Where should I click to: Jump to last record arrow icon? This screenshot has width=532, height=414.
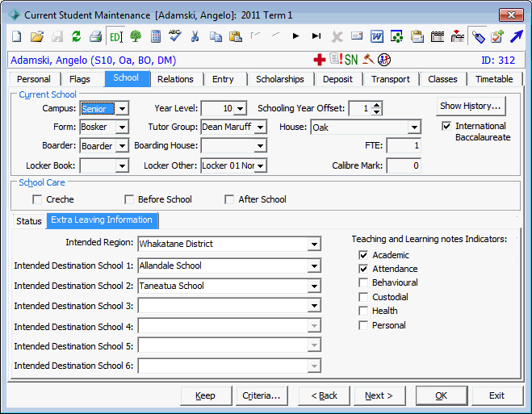(x=316, y=36)
